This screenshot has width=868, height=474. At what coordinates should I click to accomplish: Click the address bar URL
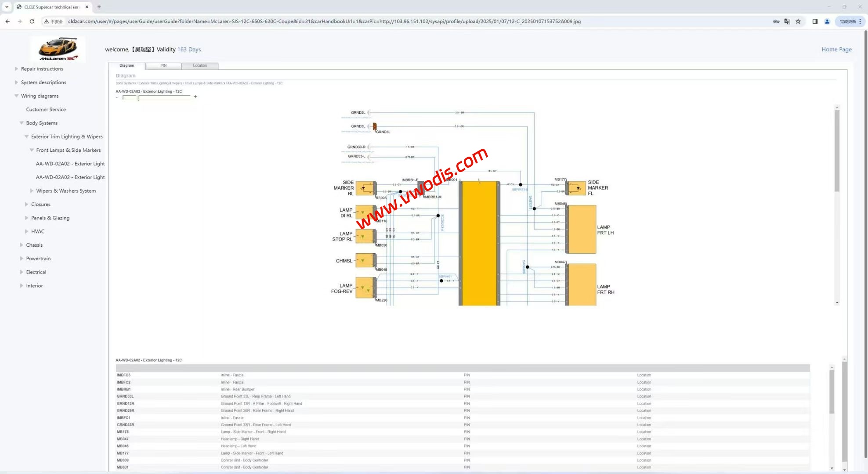(324, 21)
